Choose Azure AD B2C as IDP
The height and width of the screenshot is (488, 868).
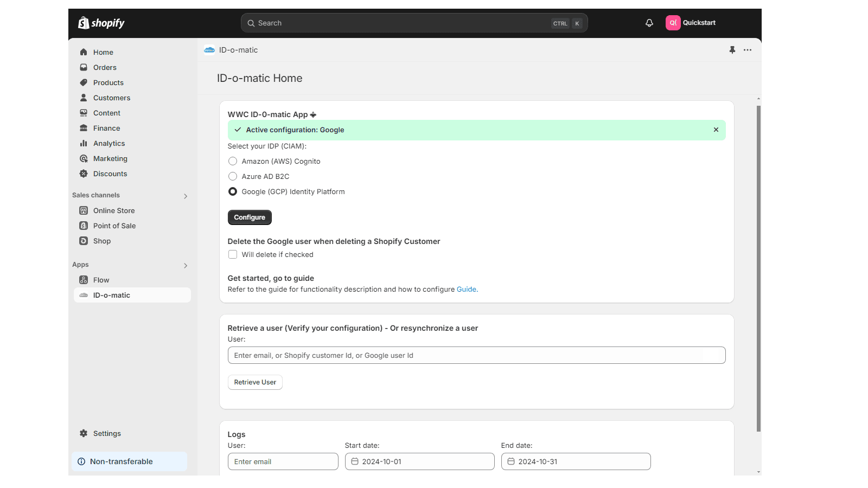tap(233, 176)
